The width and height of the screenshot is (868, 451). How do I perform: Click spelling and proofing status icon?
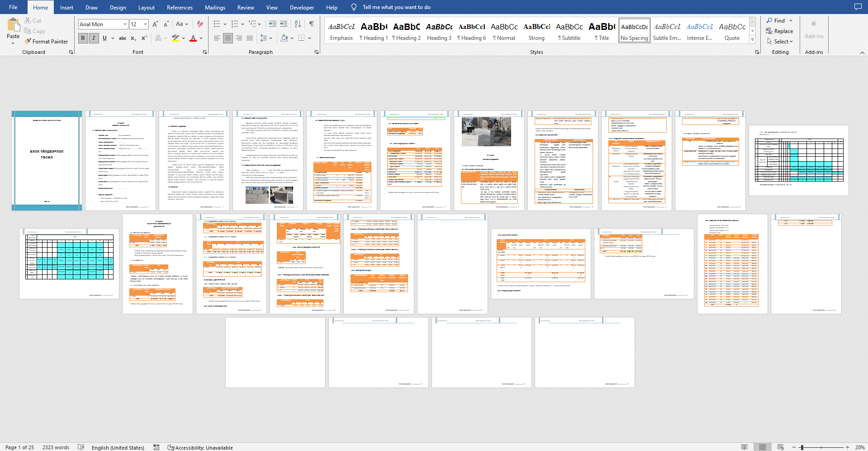[x=81, y=447]
